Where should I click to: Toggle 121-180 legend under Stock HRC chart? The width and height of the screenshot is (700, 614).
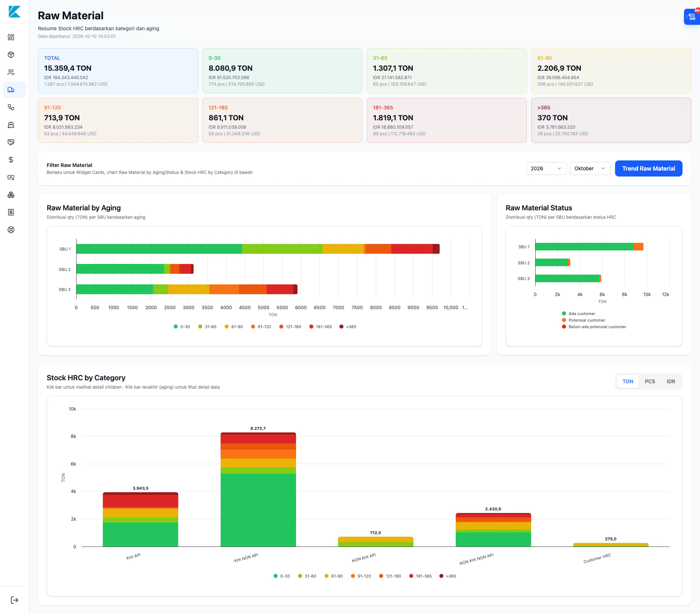tap(390, 576)
